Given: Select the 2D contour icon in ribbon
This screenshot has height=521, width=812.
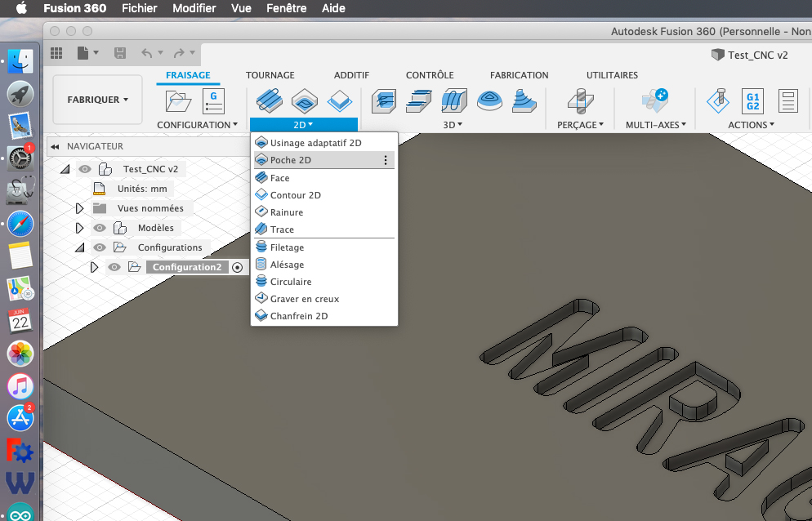Looking at the screenshot, I should 340,100.
